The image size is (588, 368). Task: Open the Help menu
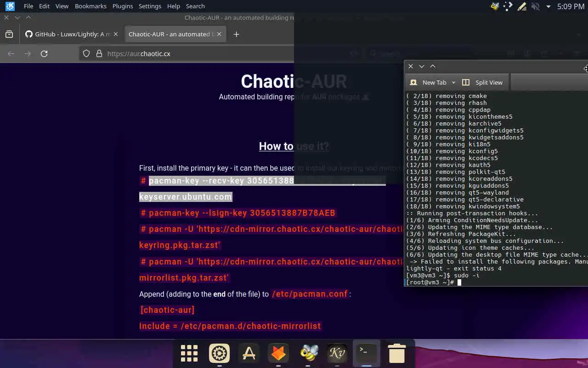pos(174,6)
